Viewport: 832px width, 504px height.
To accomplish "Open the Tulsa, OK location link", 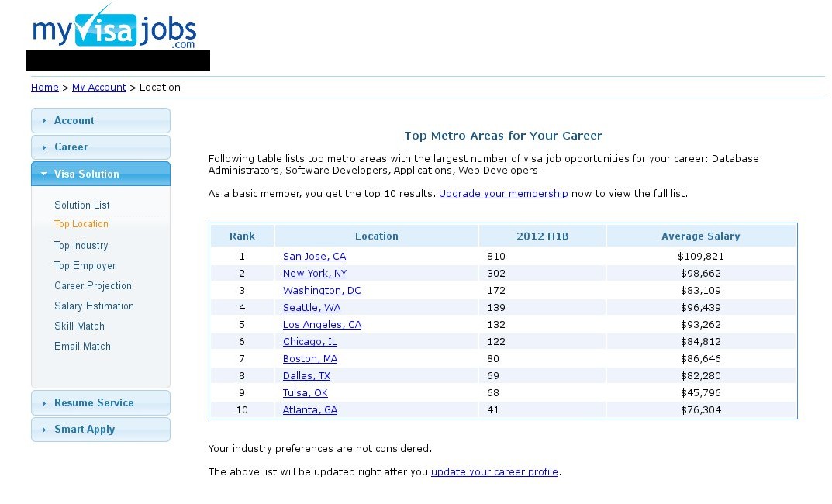I will [305, 393].
